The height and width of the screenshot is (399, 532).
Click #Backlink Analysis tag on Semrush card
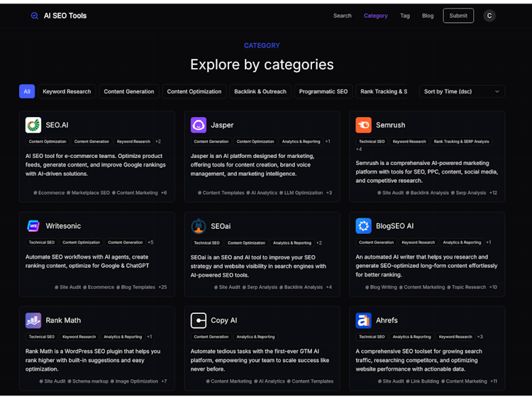(427, 193)
